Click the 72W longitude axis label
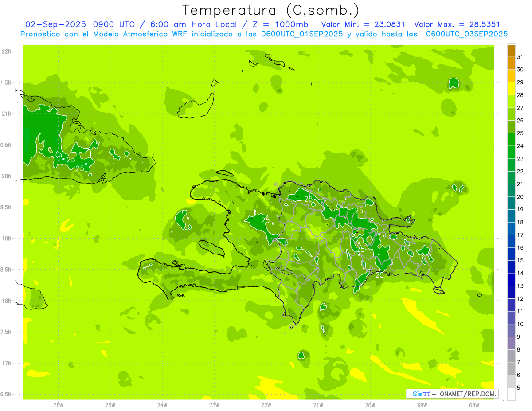 (x=266, y=405)
